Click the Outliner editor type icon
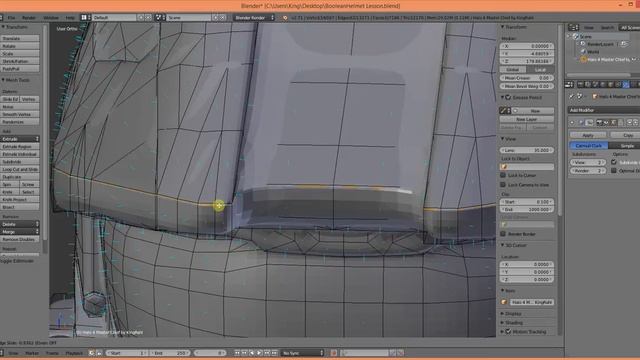The image size is (640, 360). 573,27
